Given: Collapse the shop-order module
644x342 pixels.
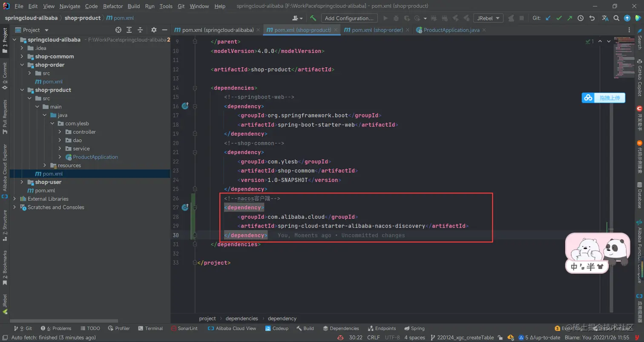Looking at the screenshot, I should [x=22, y=65].
